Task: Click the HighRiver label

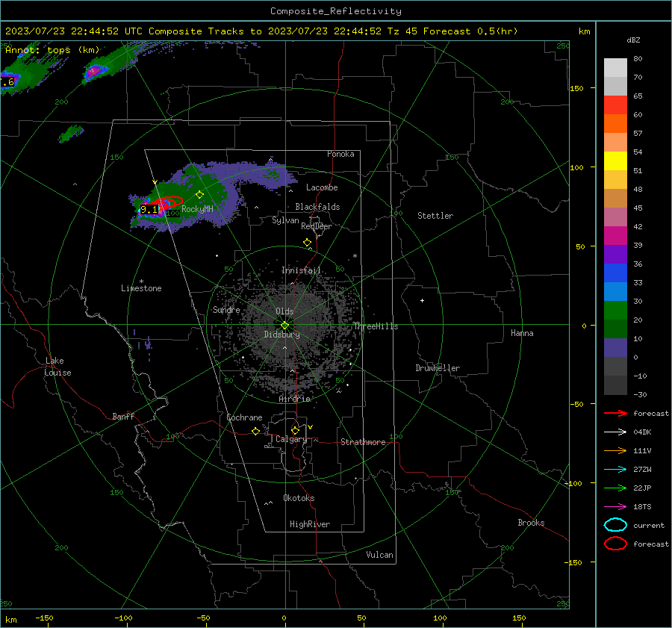Action: pyautogui.click(x=310, y=524)
